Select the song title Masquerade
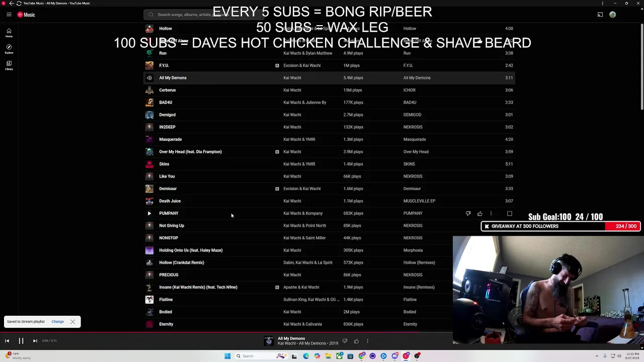This screenshot has width=644, height=362. pos(171,139)
